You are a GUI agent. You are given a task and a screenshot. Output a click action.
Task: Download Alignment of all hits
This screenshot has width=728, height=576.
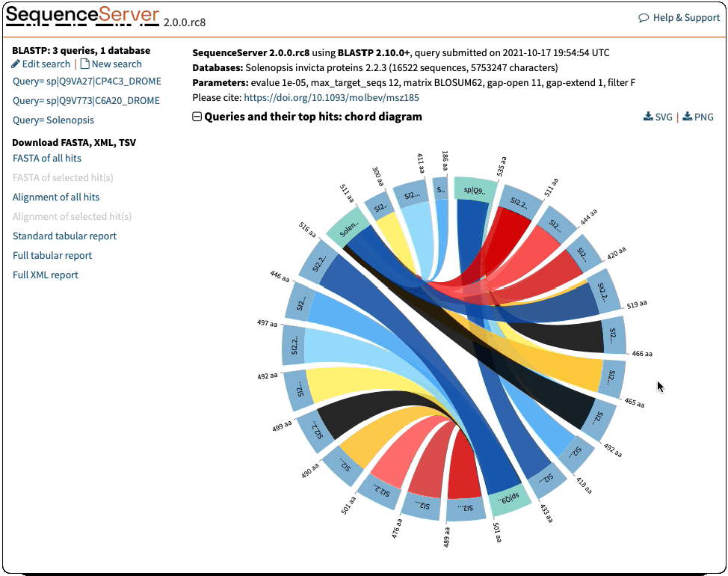[56, 197]
